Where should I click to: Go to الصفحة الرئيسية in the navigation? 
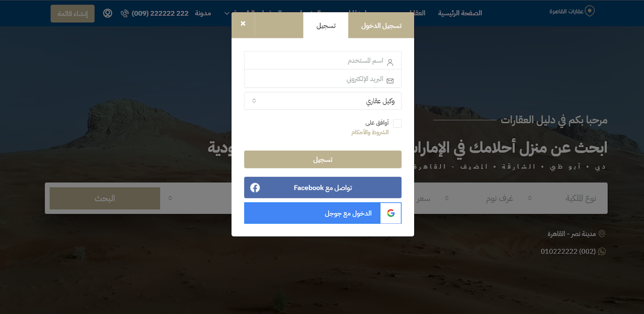pyautogui.click(x=460, y=13)
